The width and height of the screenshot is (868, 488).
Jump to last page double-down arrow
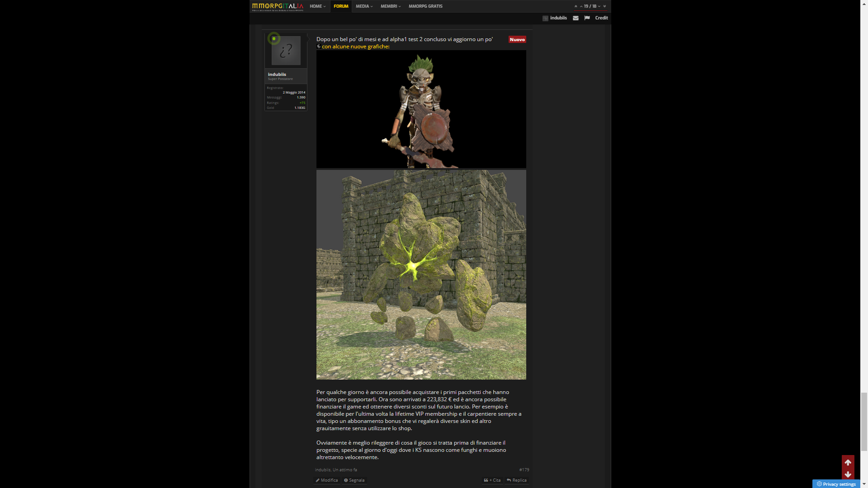pos(604,6)
